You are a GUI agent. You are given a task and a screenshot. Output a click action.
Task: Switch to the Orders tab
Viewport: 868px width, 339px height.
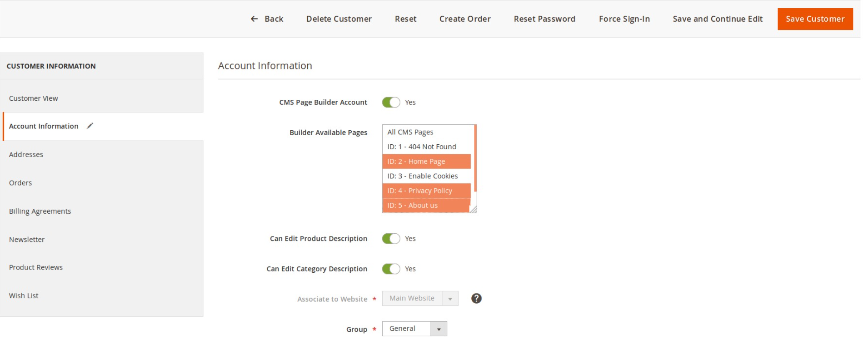[20, 183]
